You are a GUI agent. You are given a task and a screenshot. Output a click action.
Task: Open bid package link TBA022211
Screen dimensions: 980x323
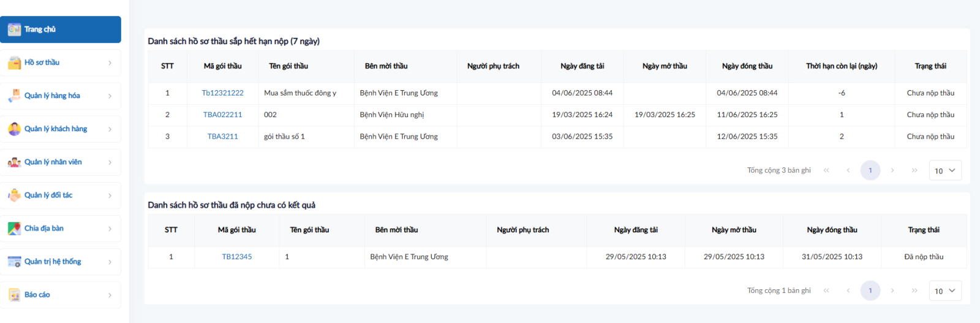(222, 115)
